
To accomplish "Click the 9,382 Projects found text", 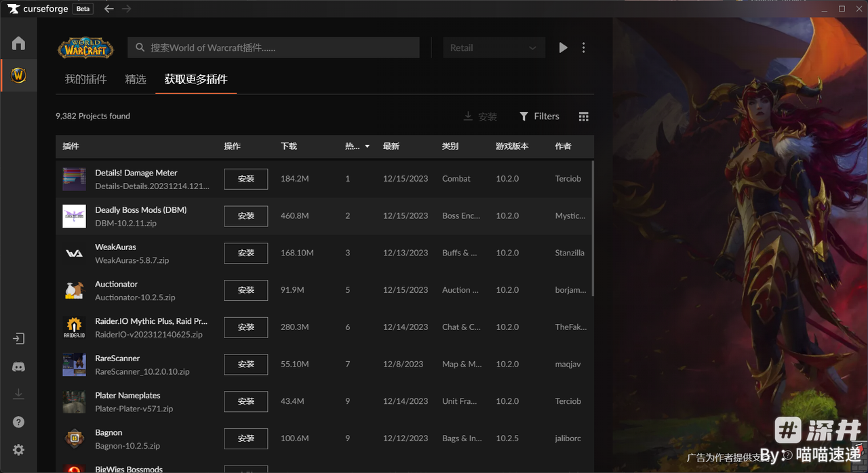I will coord(93,116).
